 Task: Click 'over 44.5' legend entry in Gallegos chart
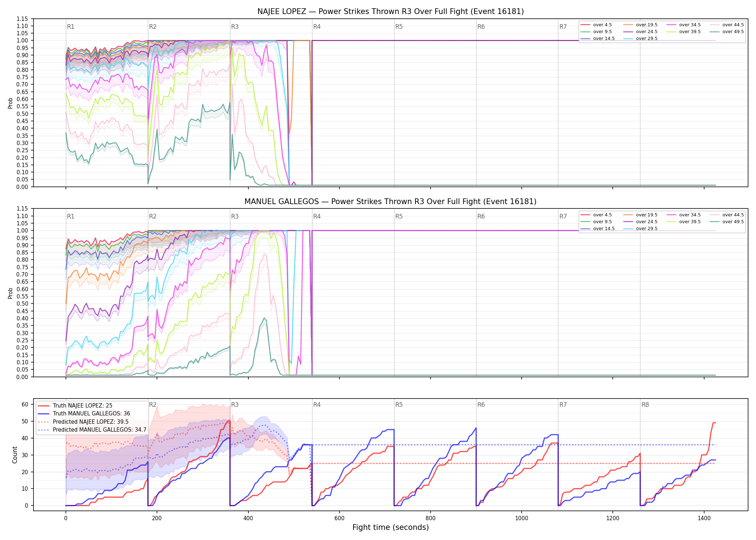point(727,215)
